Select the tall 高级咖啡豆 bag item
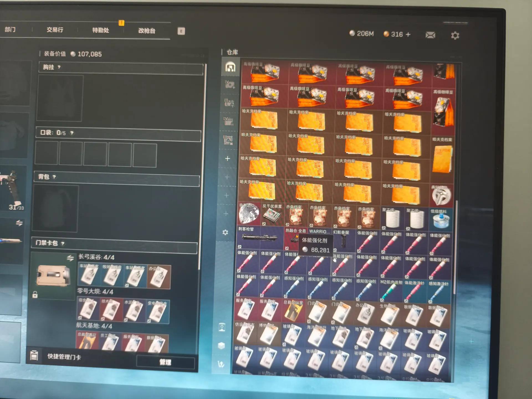Image resolution: width=532 pixels, height=399 pixels. coord(443,112)
